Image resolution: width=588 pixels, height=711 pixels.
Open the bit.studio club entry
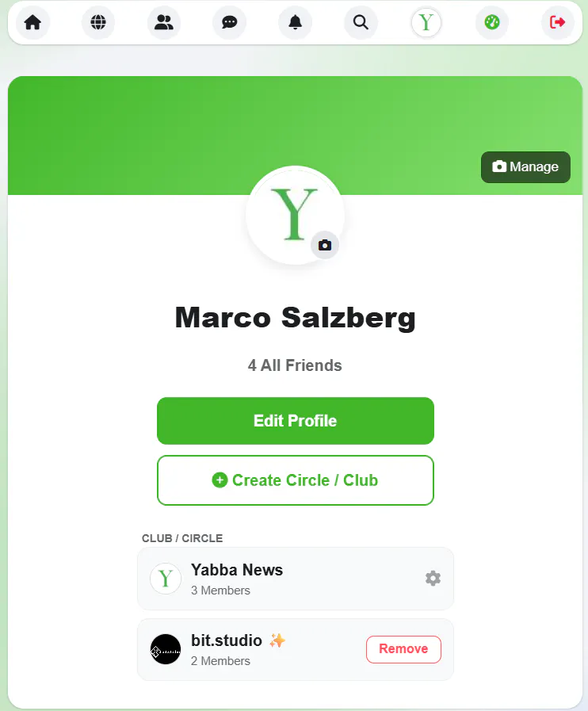point(295,649)
